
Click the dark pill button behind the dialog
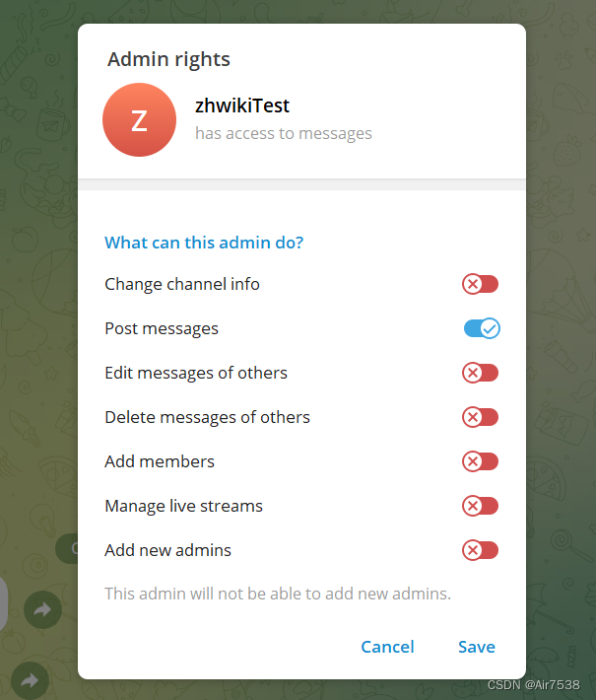click(67, 548)
